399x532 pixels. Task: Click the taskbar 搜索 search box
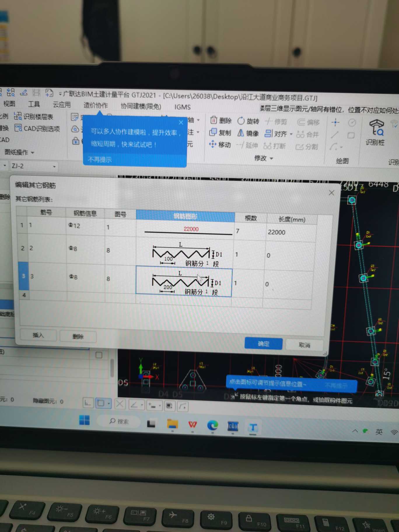coord(119,421)
